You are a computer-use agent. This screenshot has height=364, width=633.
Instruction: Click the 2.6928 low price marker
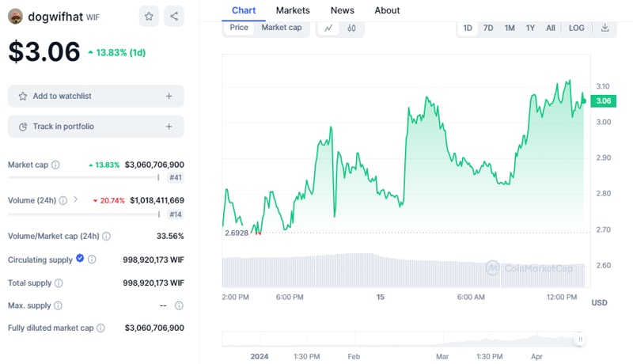(x=237, y=233)
